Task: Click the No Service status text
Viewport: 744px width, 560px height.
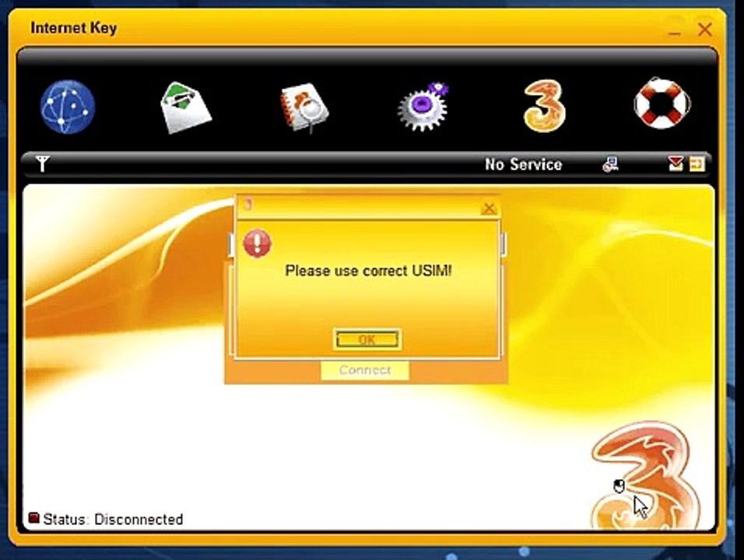Action: [x=523, y=165]
